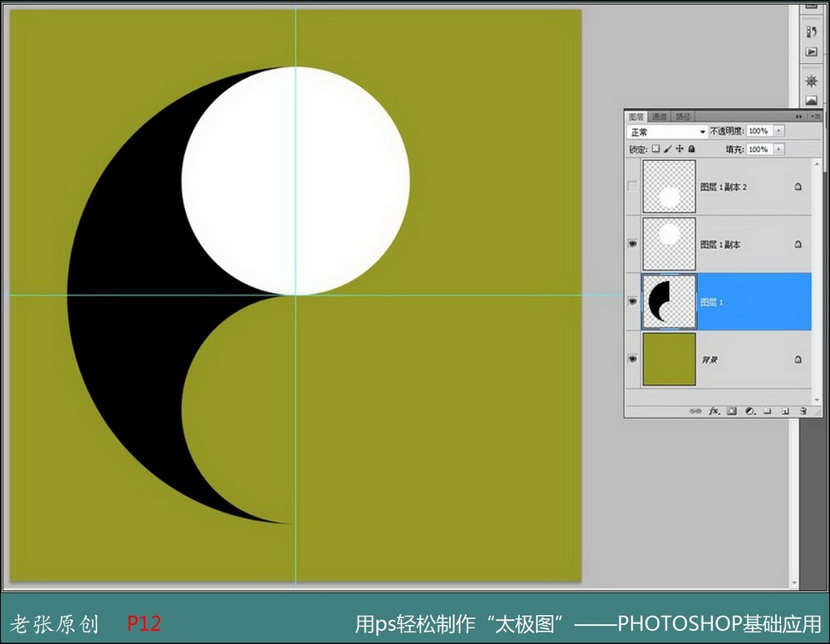Hide the 图层 1 副本 layer

coord(632,244)
